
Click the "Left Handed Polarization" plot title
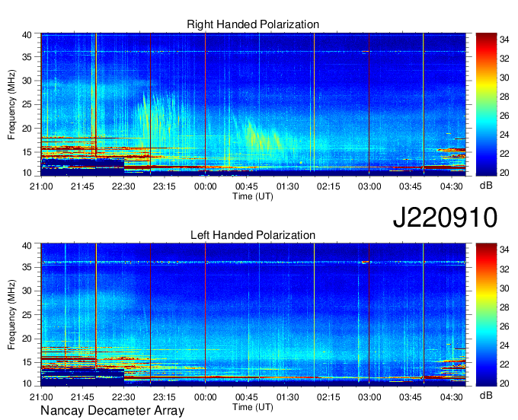click(253, 235)
